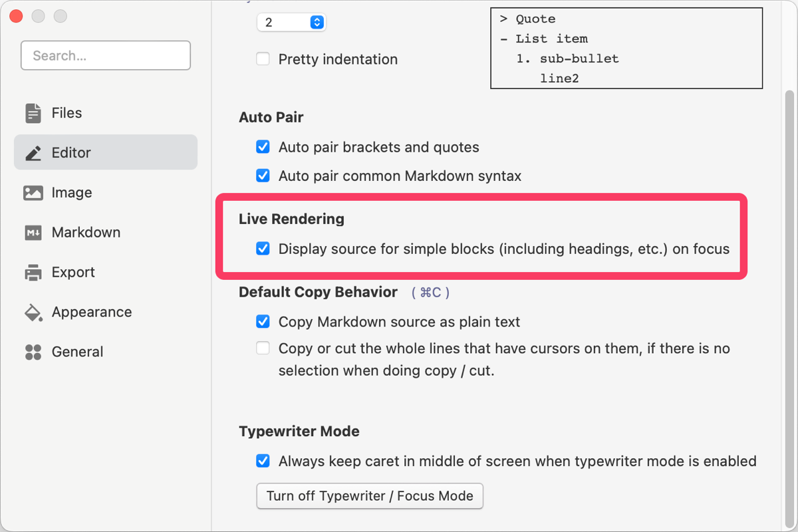The width and height of the screenshot is (798, 532).
Task: Toggle Always keep caret in middle checkbox
Action: [263, 462]
